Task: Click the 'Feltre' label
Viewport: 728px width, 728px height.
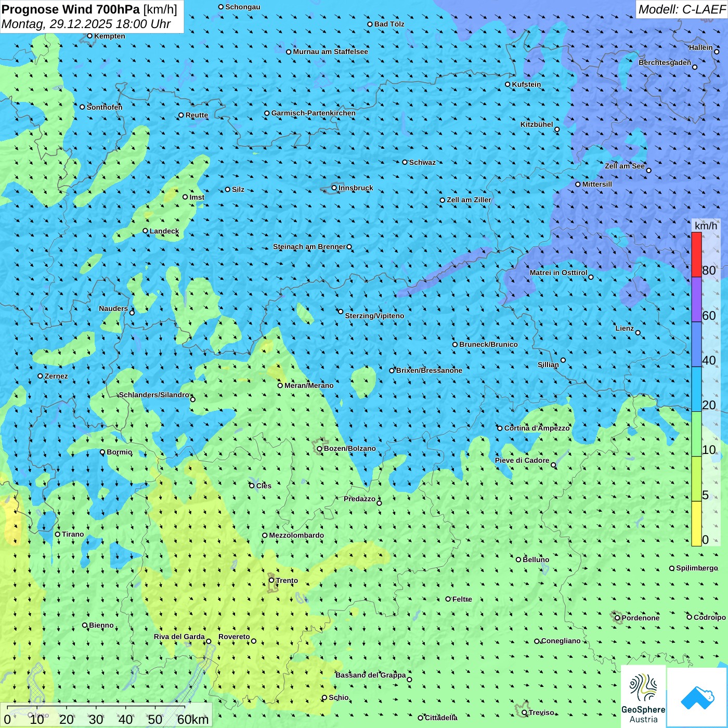Action: (x=462, y=599)
